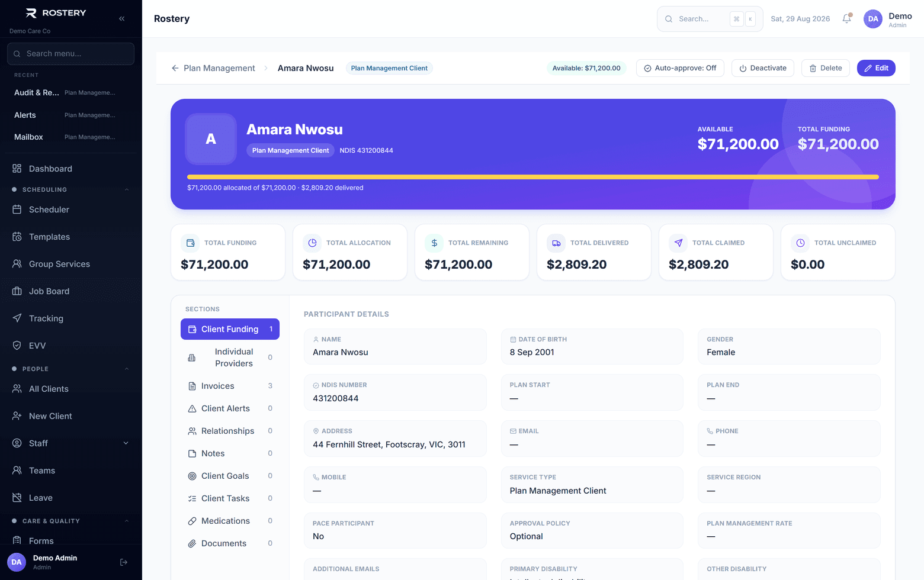This screenshot has width=924, height=580.
Task: Click the Search menu input field
Action: 71,53
